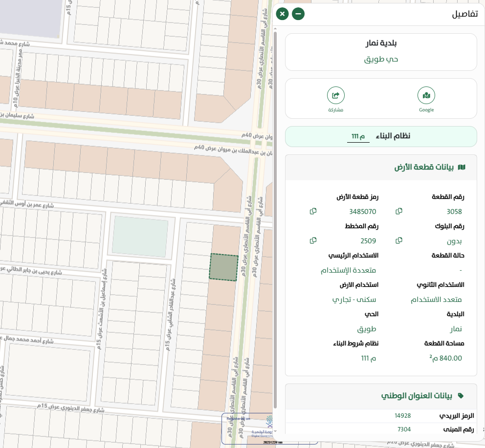Click the light green park block on the map
The image size is (485, 448).
coord(140,235)
